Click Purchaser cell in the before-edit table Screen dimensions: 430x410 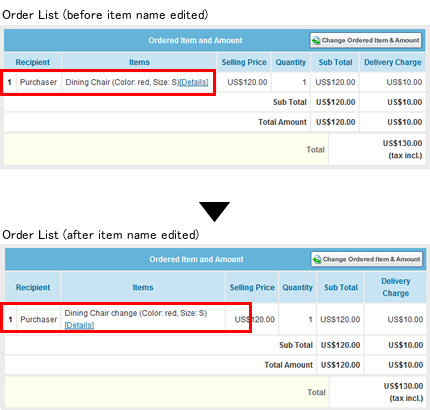pyautogui.click(x=38, y=82)
